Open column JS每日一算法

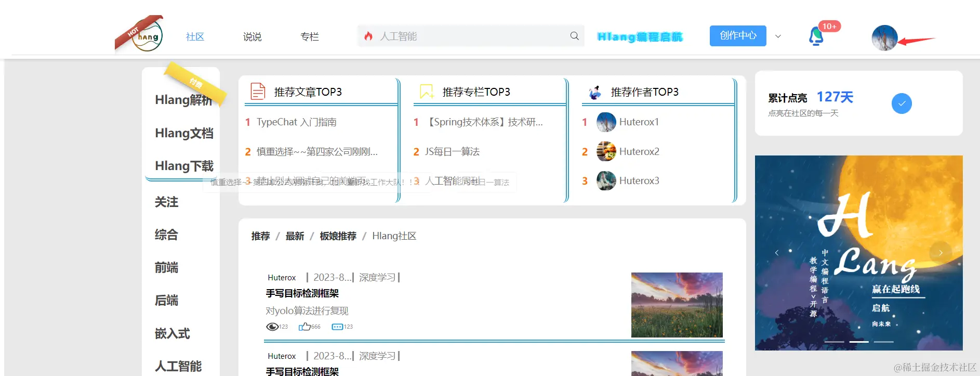(452, 151)
